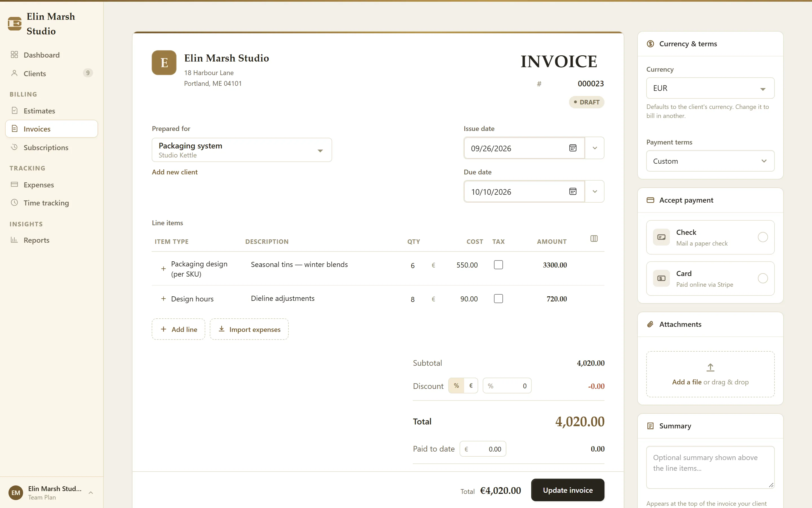The width and height of the screenshot is (812, 508).
Task: Click the Accept payment card icon
Action: coord(650,200)
